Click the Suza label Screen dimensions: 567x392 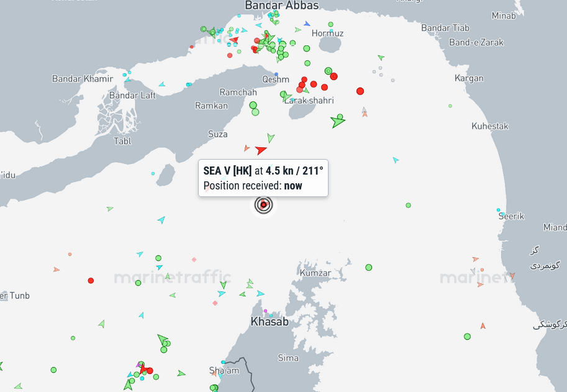[218, 134]
